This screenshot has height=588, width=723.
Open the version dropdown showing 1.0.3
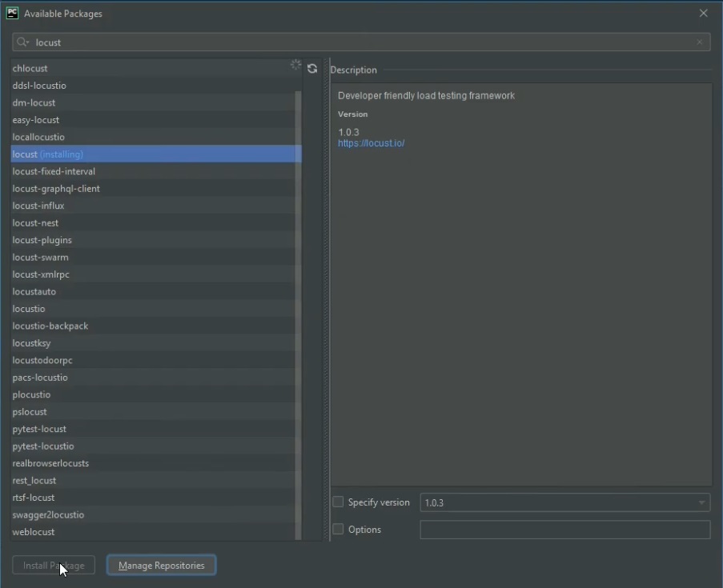pyautogui.click(x=564, y=502)
